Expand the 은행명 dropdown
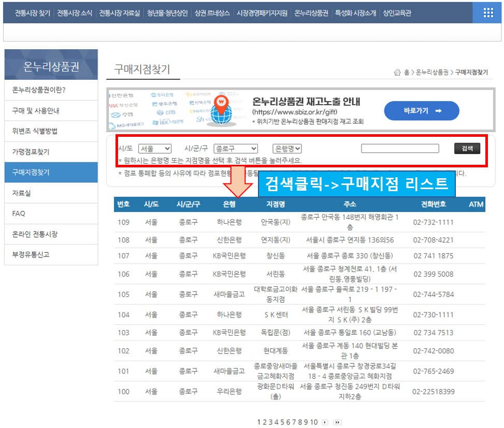Screen dimensions: 504x428 tap(287, 149)
